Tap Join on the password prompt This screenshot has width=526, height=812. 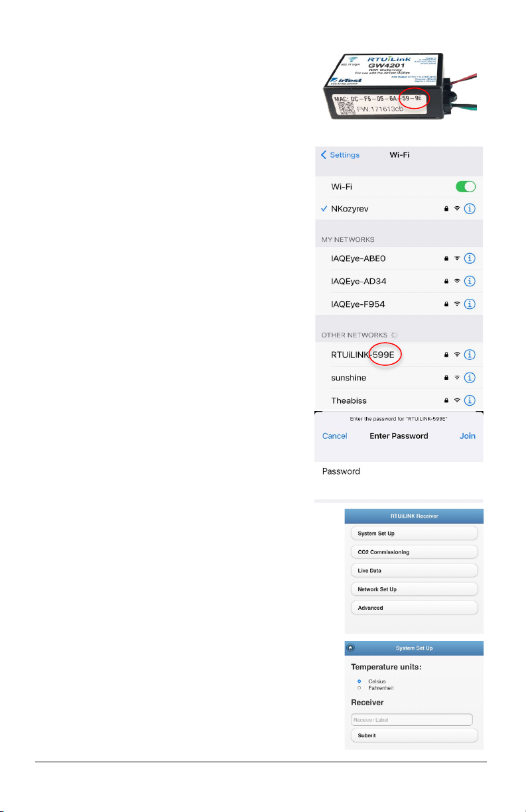(x=468, y=436)
